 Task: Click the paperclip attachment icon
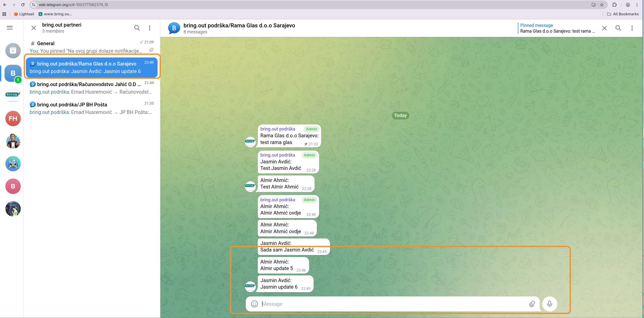532,304
